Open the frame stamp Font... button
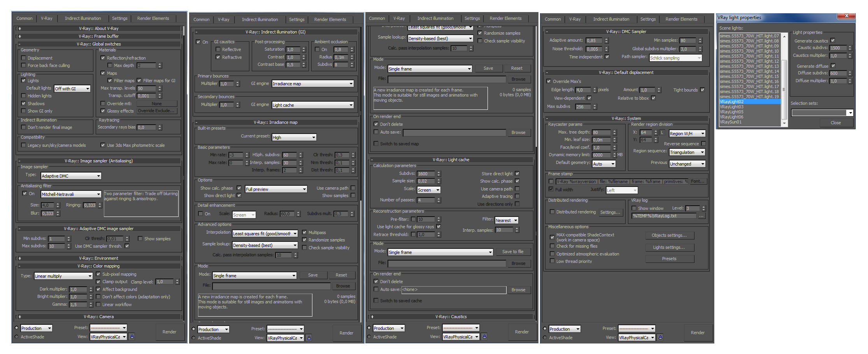The image size is (868, 354). pos(698,181)
